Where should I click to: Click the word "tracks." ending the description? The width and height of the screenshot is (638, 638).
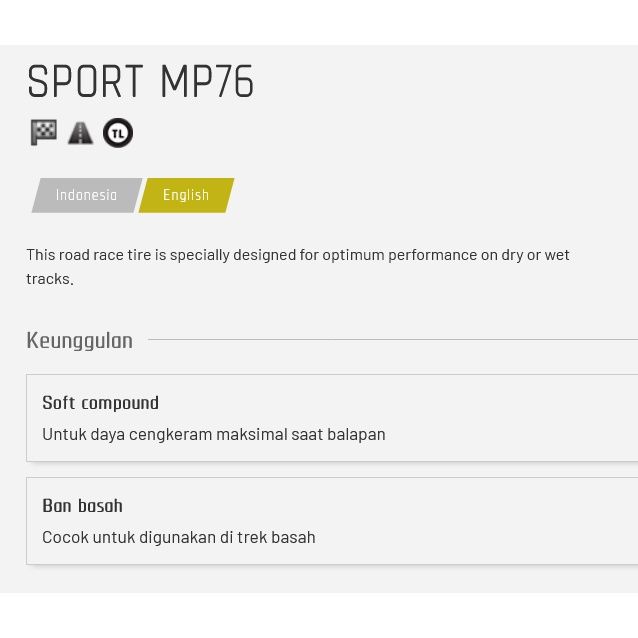pyautogui.click(x=50, y=278)
